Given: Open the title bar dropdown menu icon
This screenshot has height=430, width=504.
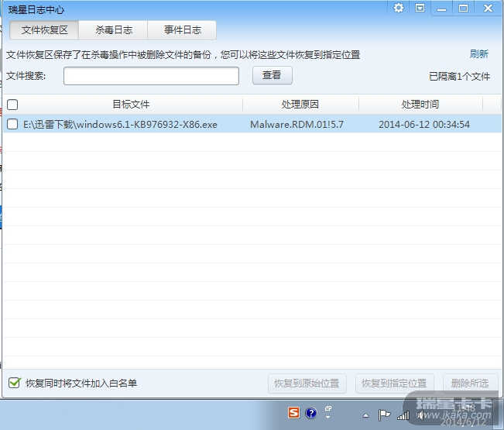Looking at the screenshot, I should point(420,8).
